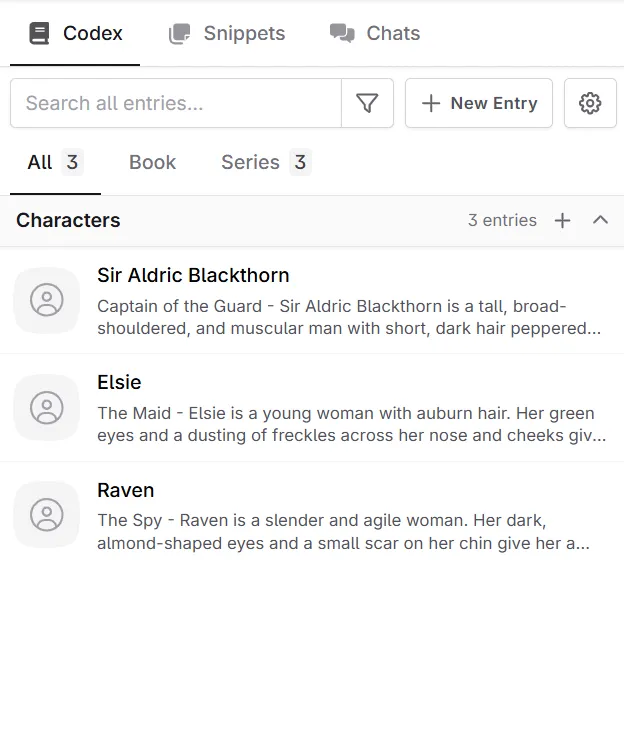This screenshot has height=755, width=624.
Task: Click the Snippets tab icon
Action: 180,33
